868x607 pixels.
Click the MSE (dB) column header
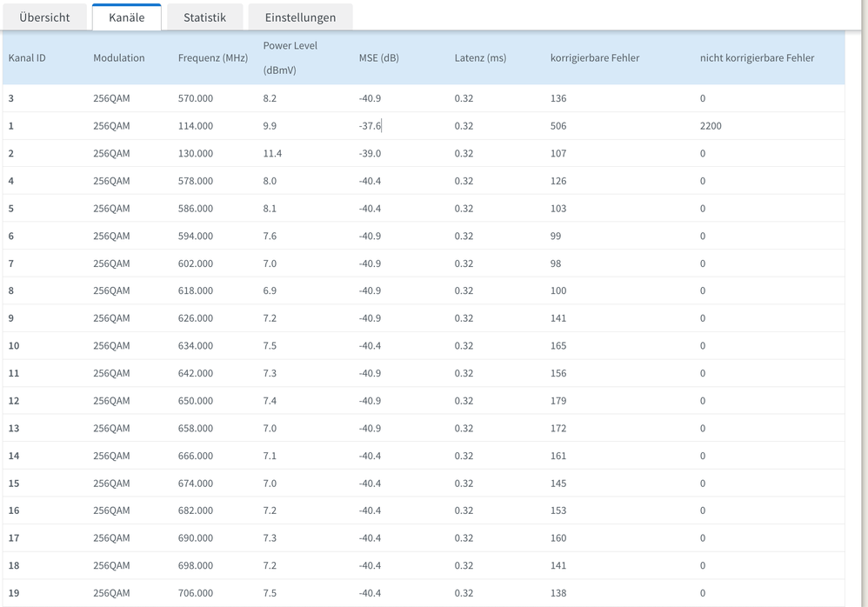(x=379, y=58)
